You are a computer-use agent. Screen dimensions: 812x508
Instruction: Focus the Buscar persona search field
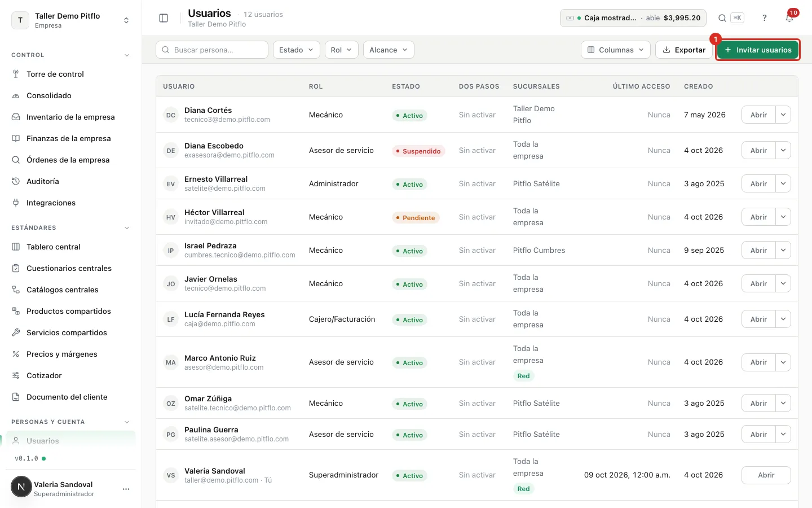point(212,50)
